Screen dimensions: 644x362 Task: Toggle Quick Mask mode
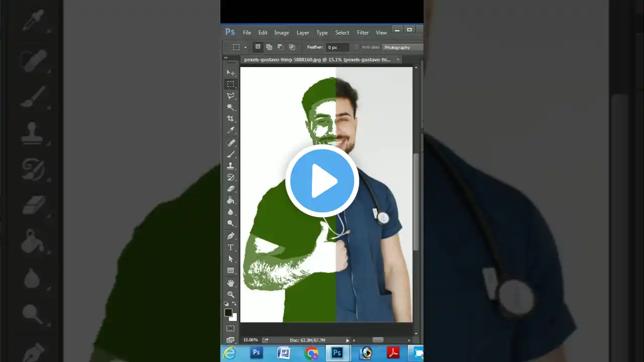click(x=230, y=328)
